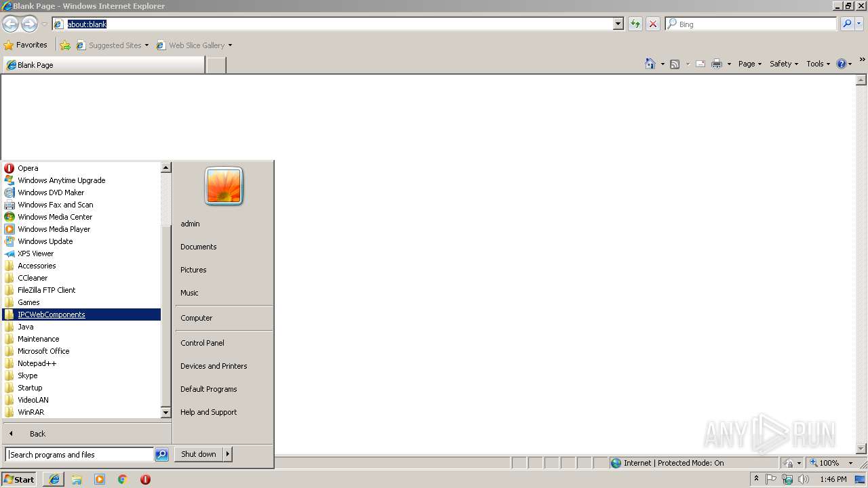This screenshot has width=868, height=488.
Task: Click Internet Explorer taskbar icon
Action: click(54, 479)
